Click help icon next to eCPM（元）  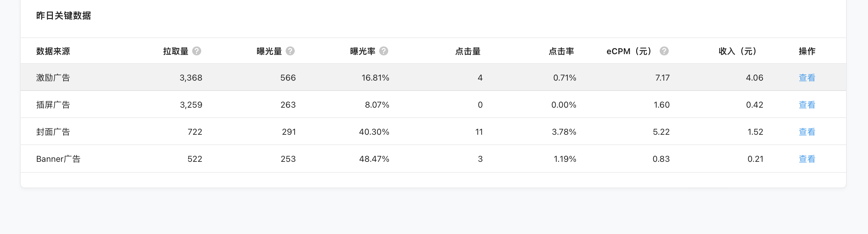click(x=664, y=51)
